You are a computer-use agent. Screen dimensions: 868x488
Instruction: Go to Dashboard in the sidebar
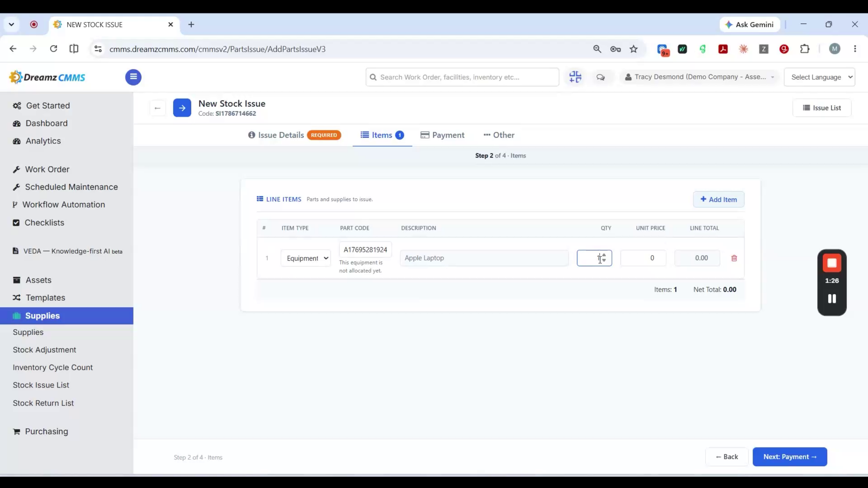pos(40,123)
